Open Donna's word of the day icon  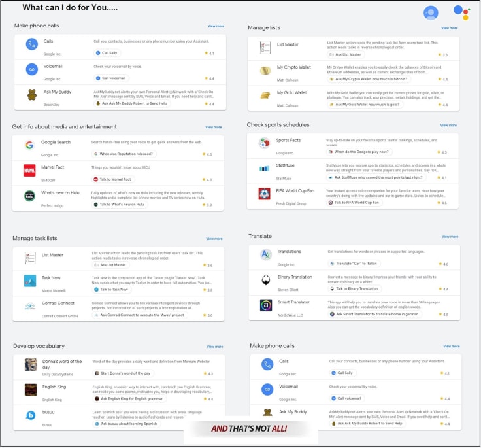(31, 364)
